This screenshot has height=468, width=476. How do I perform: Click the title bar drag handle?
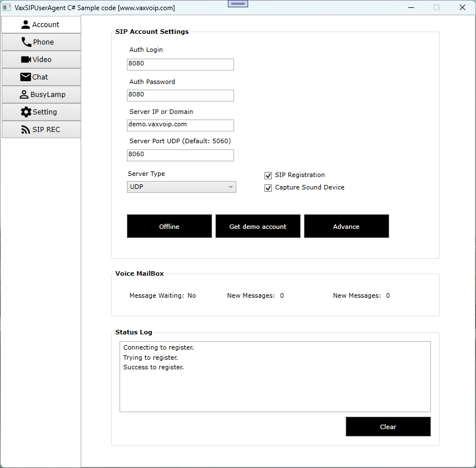238,3
